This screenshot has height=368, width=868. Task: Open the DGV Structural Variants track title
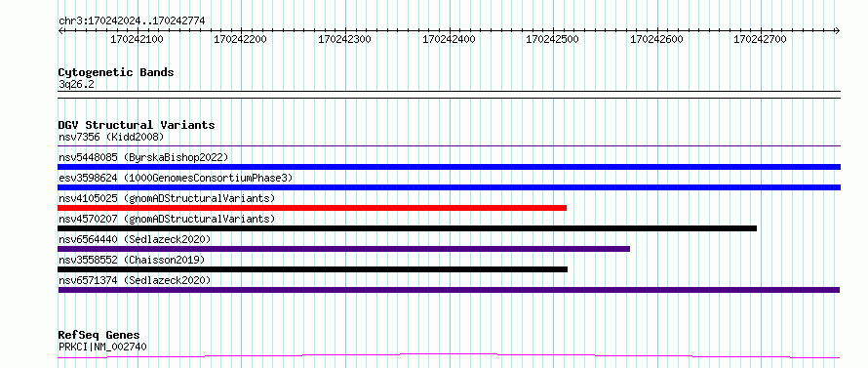click(137, 125)
